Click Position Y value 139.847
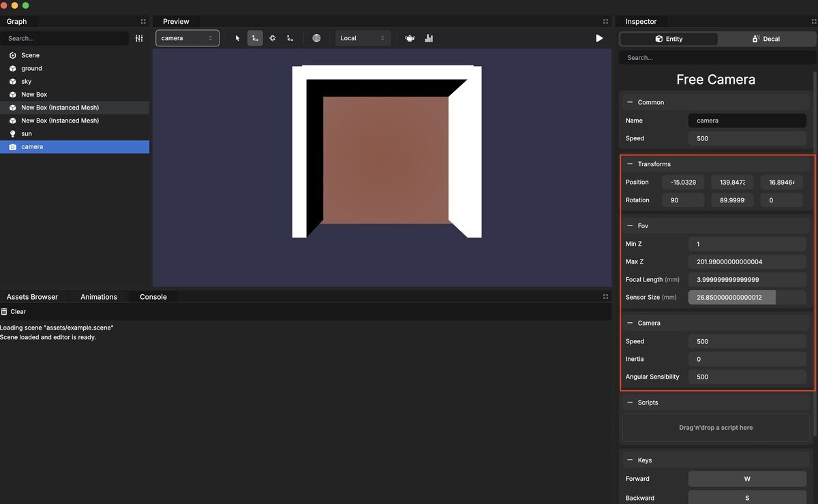The height and width of the screenshot is (504, 818). click(732, 183)
